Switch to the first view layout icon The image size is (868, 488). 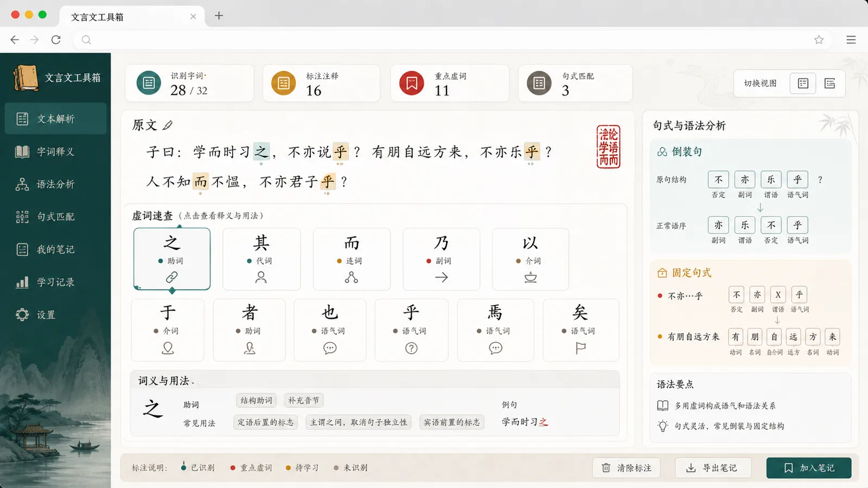click(x=803, y=83)
